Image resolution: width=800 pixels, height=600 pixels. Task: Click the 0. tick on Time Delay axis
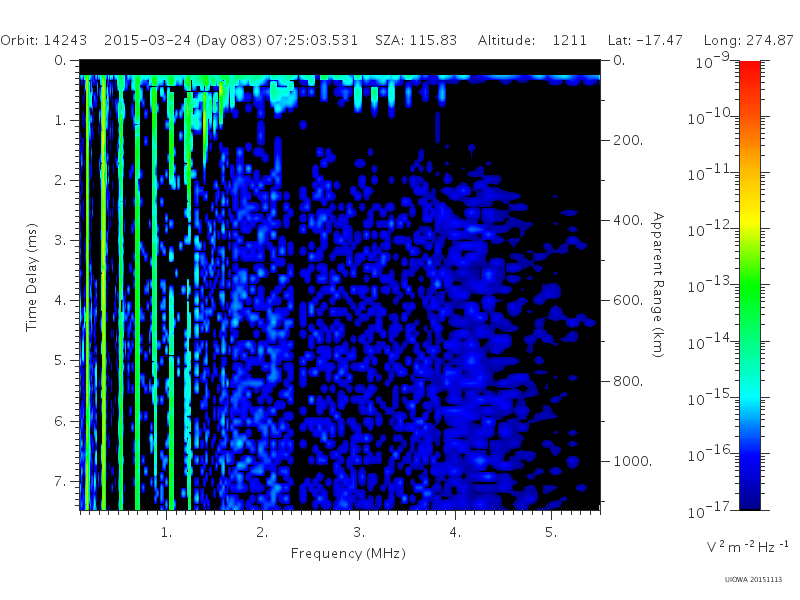pyautogui.click(x=61, y=60)
